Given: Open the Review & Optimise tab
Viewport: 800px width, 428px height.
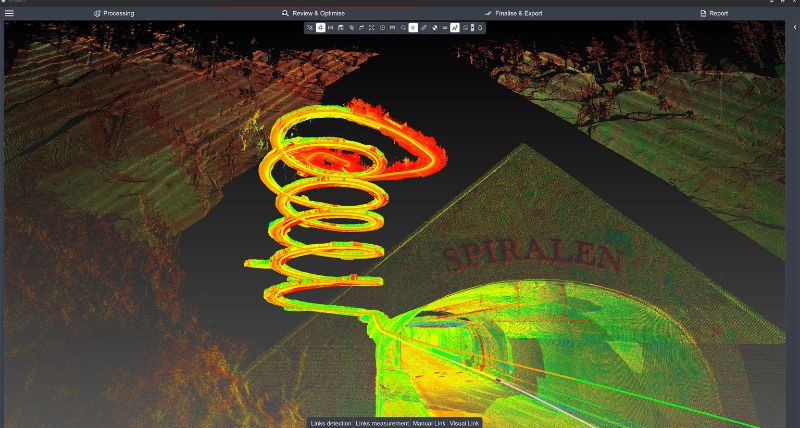Looking at the screenshot, I should coord(314,13).
